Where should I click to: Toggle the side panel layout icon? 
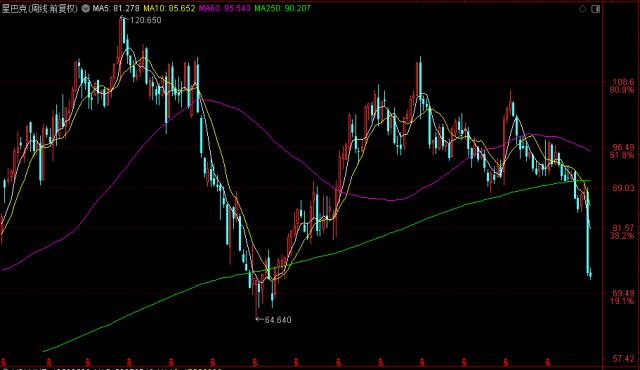pyautogui.click(x=596, y=9)
